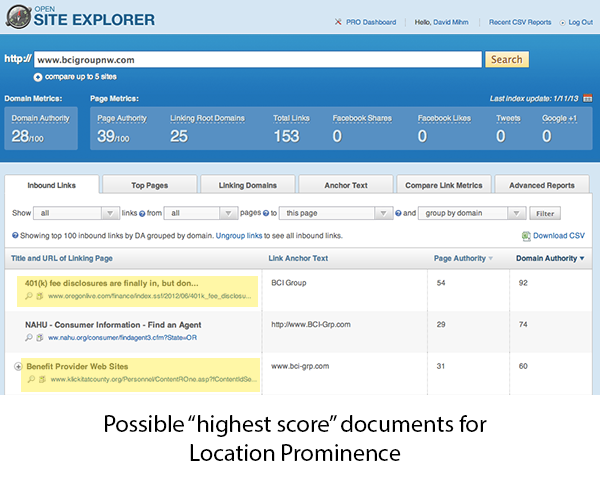The width and height of the screenshot is (600, 480).
Task: Open the 'group by domain' dropdown
Action: (472, 213)
